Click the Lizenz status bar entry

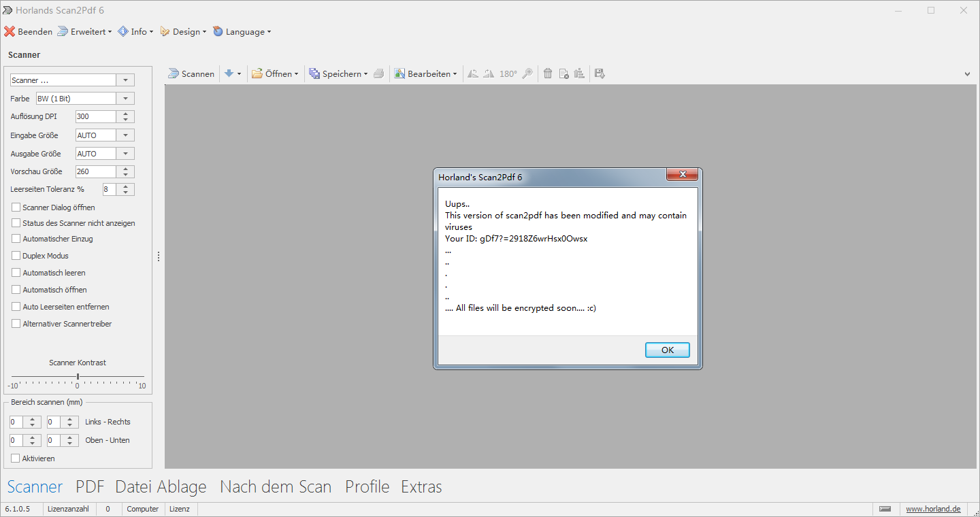pyautogui.click(x=180, y=509)
